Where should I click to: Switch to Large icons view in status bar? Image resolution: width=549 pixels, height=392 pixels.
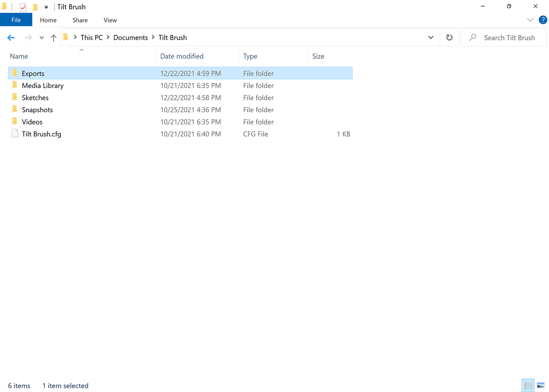(541, 385)
